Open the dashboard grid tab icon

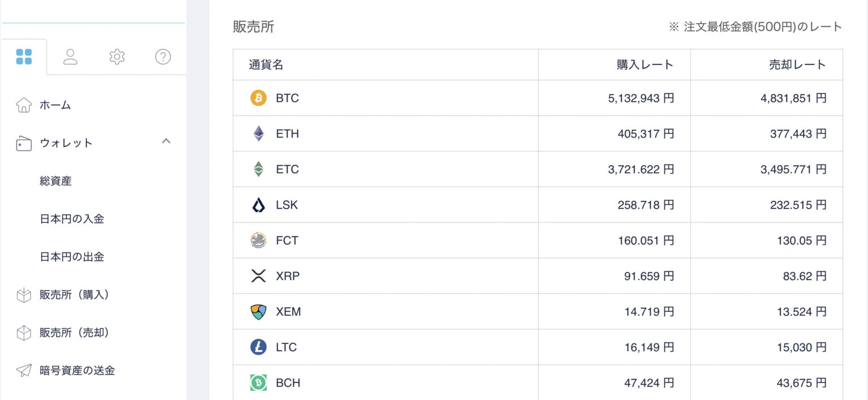24,57
